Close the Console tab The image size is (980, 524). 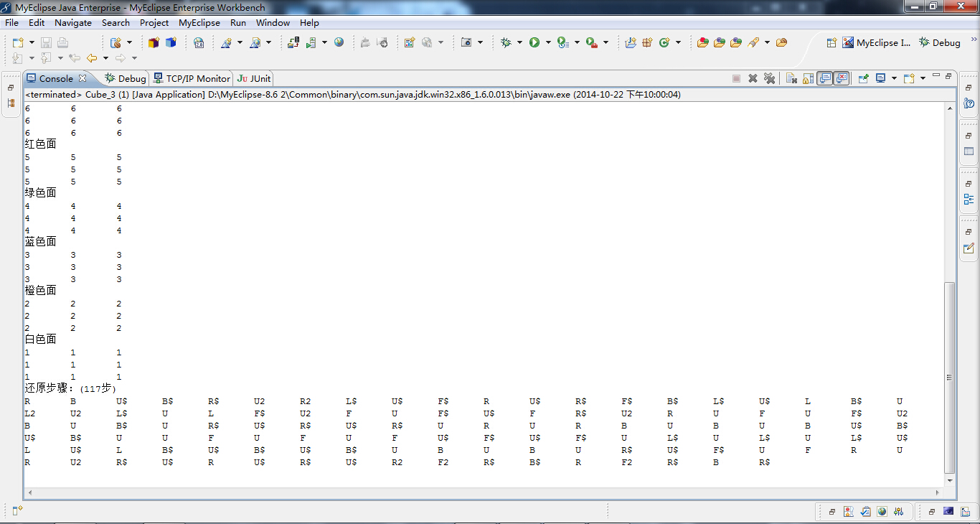coord(83,78)
